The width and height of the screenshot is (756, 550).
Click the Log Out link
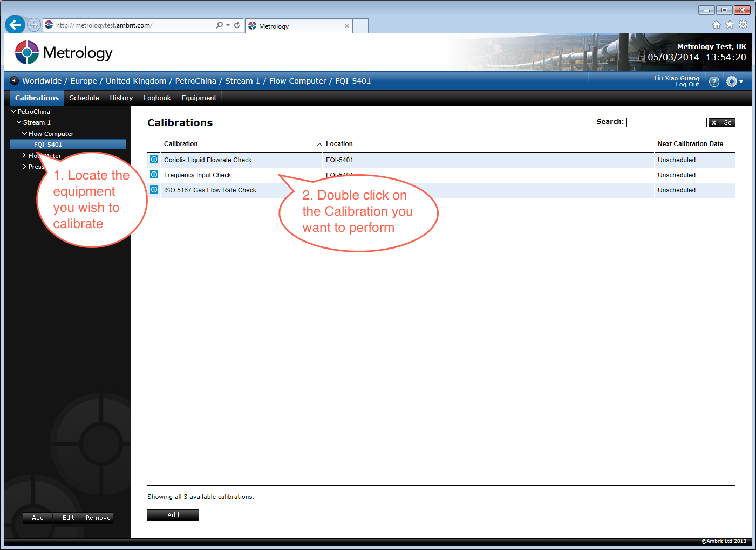[x=687, y=85]
